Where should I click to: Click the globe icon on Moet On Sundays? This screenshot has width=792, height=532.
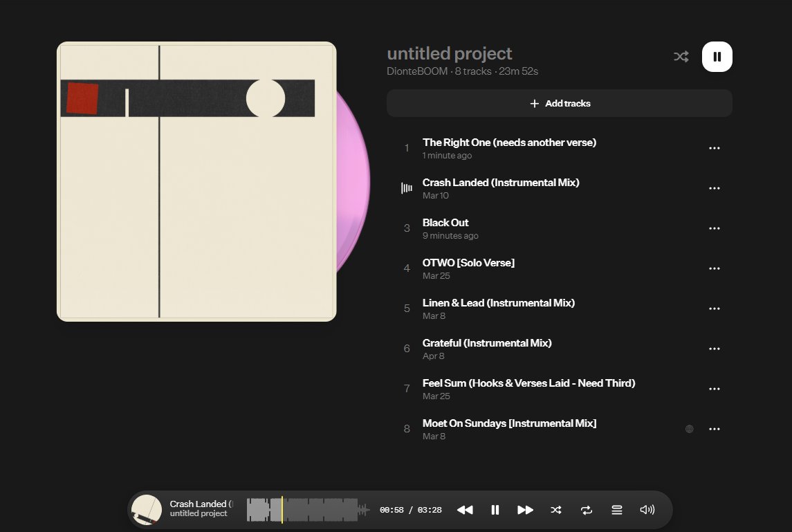(x=689, y=429)
